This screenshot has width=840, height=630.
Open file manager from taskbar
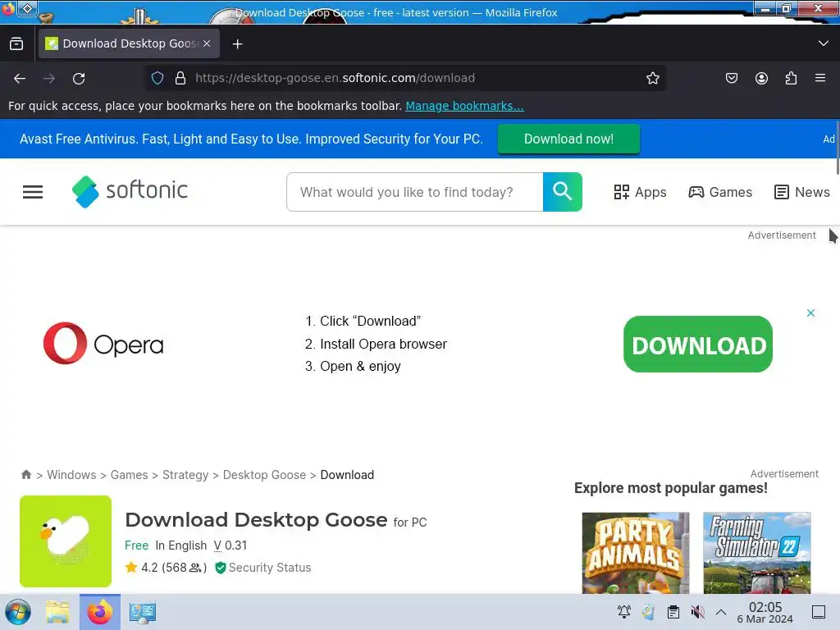58,612
